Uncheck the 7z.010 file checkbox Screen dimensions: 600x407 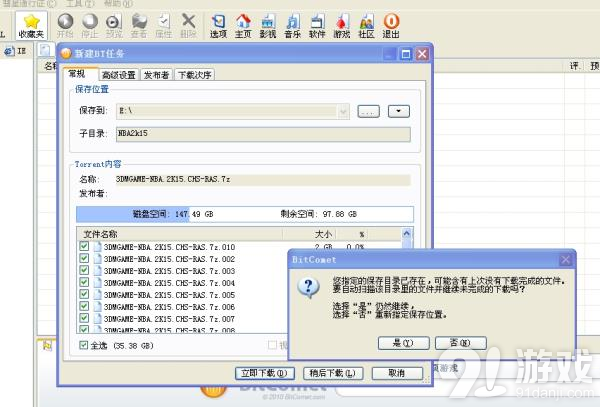point(84,246)
